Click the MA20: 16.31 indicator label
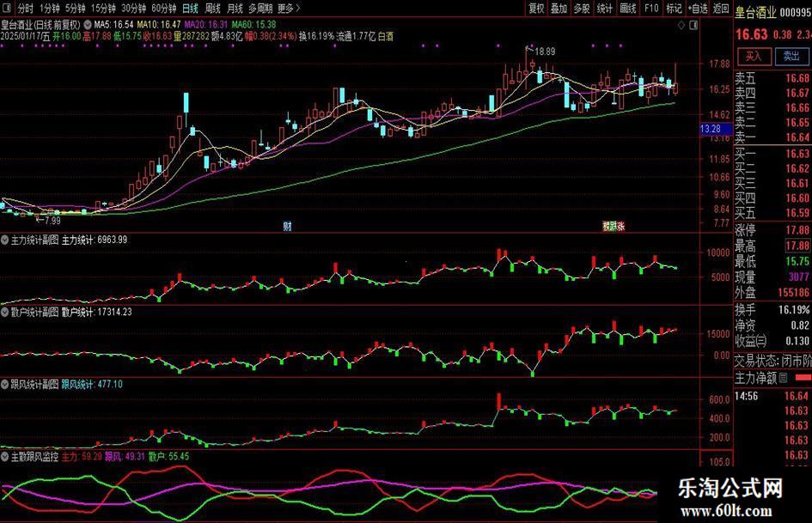The image size is (812, 523). [x=206, y=24]
